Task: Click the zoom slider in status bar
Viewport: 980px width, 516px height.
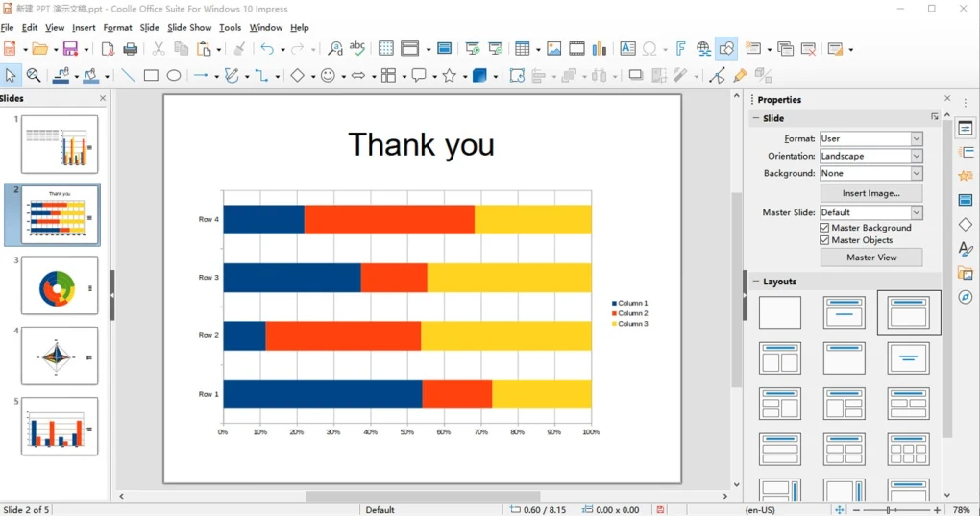Action: click(889, 510)
